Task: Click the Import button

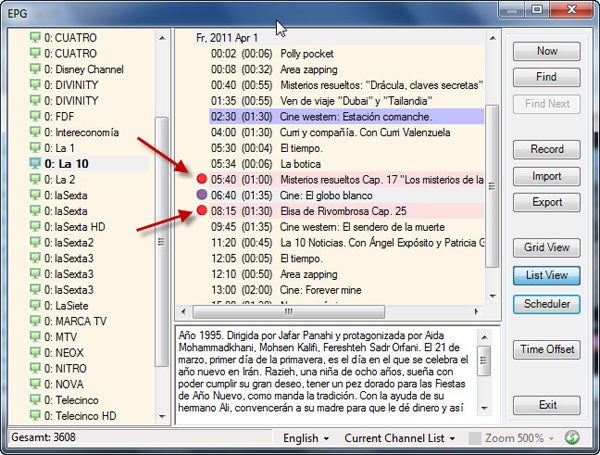Action: (x=546, y=176)
